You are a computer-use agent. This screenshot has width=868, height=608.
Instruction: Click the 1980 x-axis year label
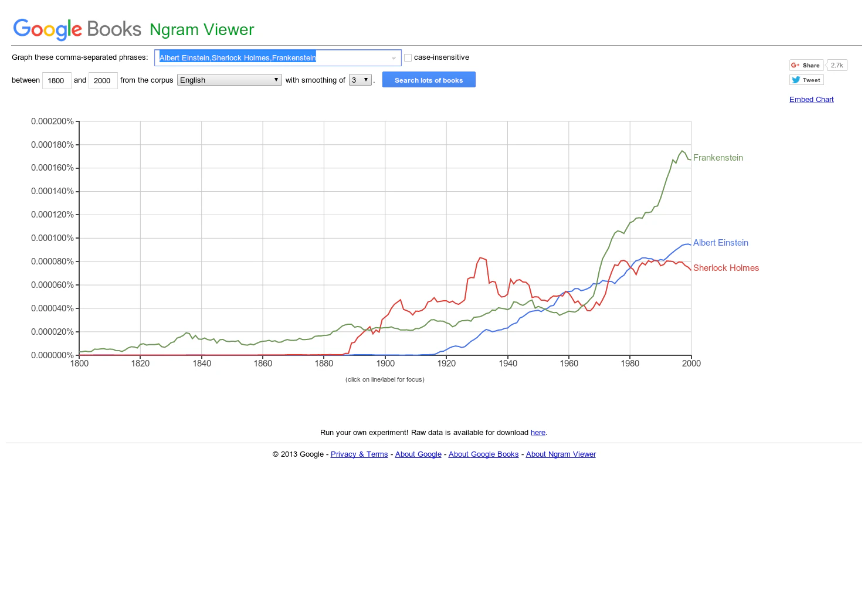(630, 364)
